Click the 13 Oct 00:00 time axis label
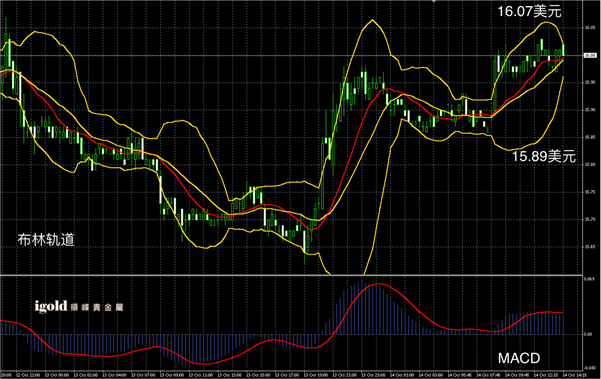This screenshot has width=601, height=379. (x=57, y=375)
